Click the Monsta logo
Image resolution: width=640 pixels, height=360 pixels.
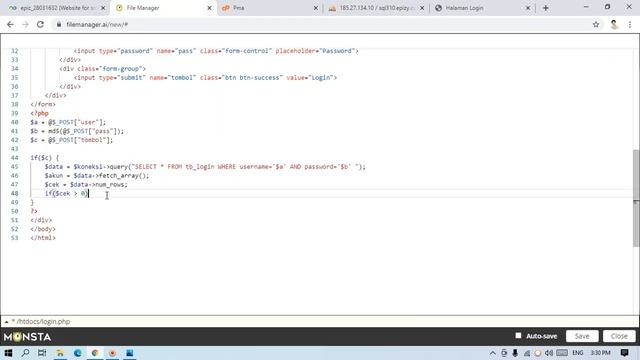(x=27, y=337)
